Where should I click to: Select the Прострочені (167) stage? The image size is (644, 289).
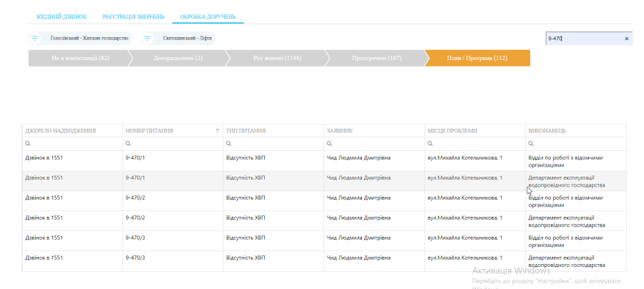coord(376,58)
